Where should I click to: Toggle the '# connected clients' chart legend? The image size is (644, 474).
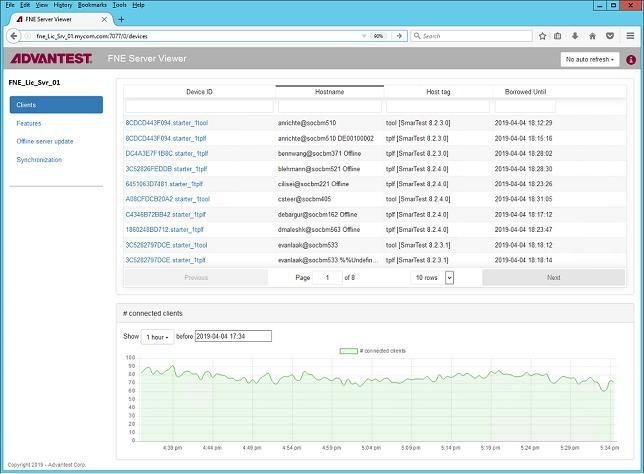point(372,351)
